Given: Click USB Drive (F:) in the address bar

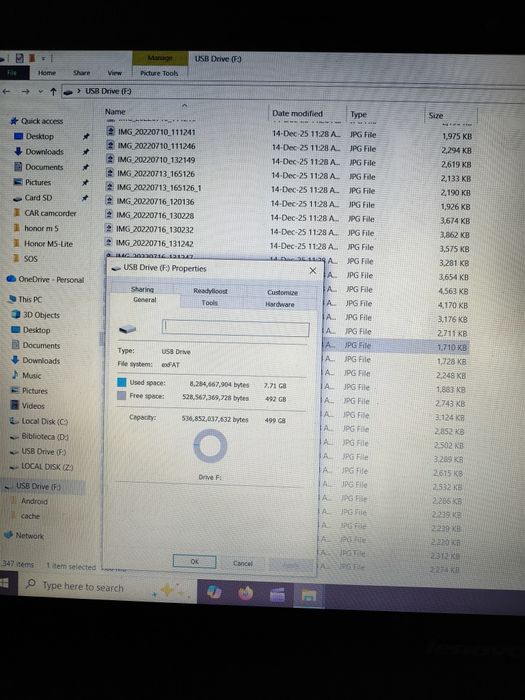Looking at the screenshot, I should point(108,91).
